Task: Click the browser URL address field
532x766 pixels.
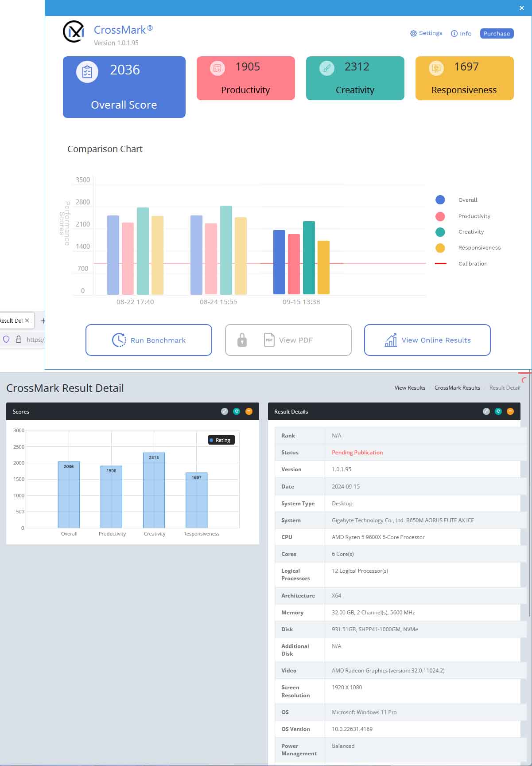Action: click(35, 340)
